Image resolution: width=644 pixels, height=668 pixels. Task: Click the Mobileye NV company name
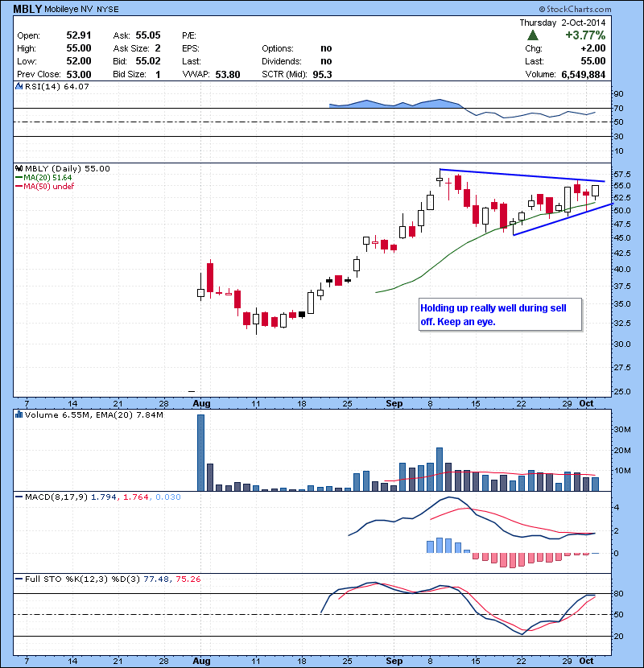pyautogui.click(x=68, y=10)
